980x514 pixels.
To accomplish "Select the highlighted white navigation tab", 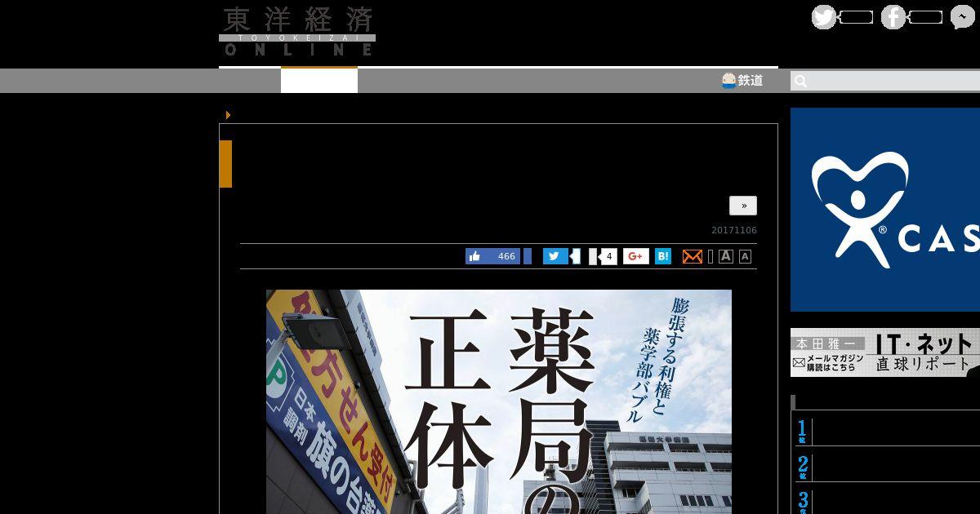I will pos(319,80).
